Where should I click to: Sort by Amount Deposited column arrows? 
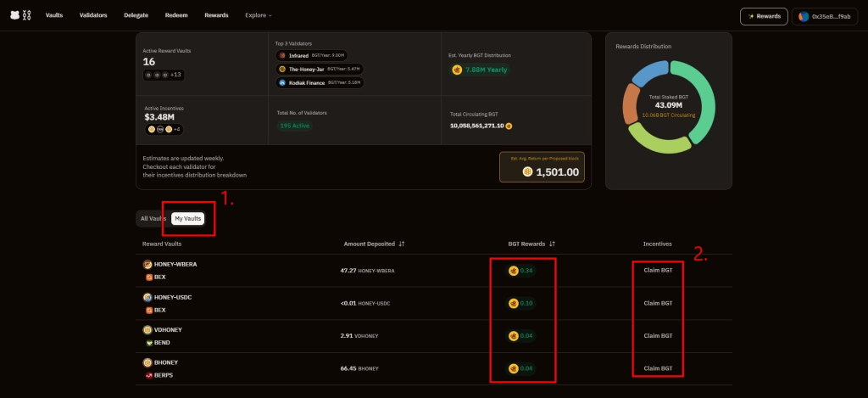tap(402, 244)
